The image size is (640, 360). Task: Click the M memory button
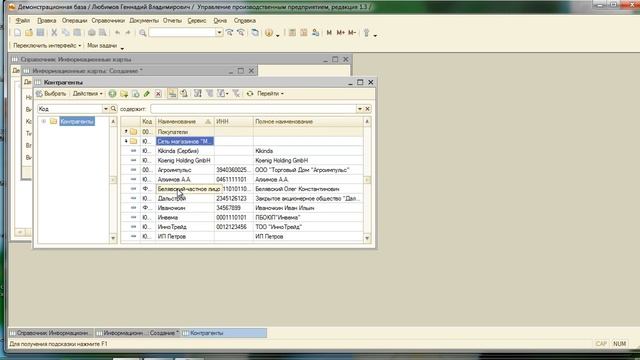click(329, 33)
